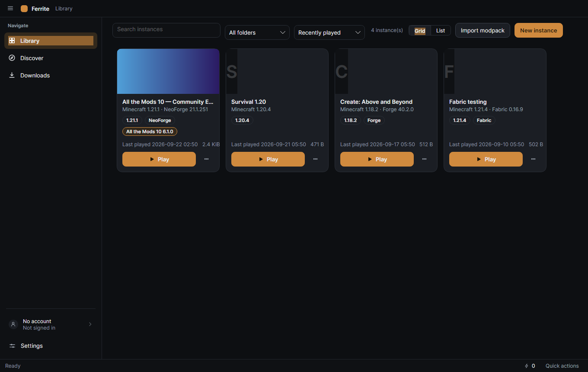
Task: Click All the Mods 10 gradient banner
Action: (168, 71)
